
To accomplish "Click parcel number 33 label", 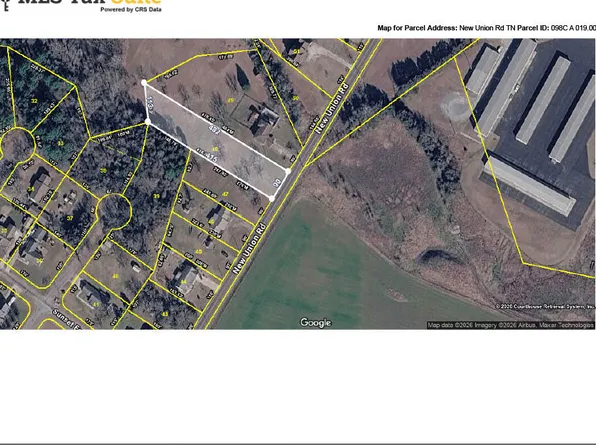I will tap(60, 143).
